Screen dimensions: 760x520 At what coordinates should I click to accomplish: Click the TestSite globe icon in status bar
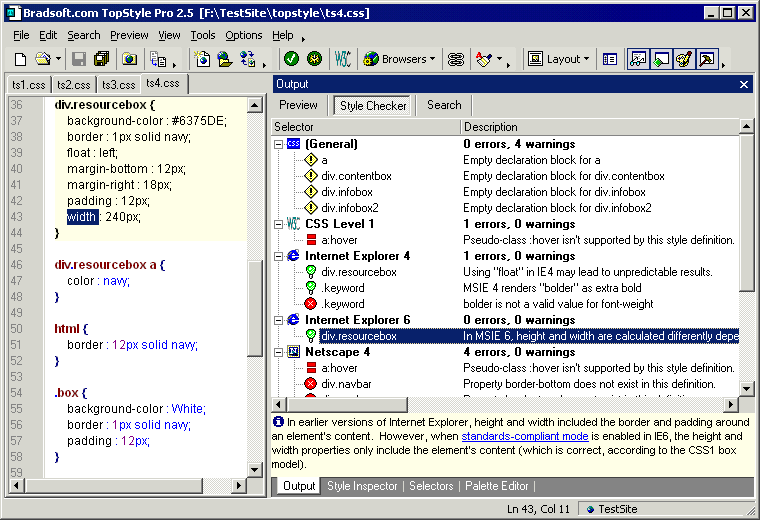(590, 509)
